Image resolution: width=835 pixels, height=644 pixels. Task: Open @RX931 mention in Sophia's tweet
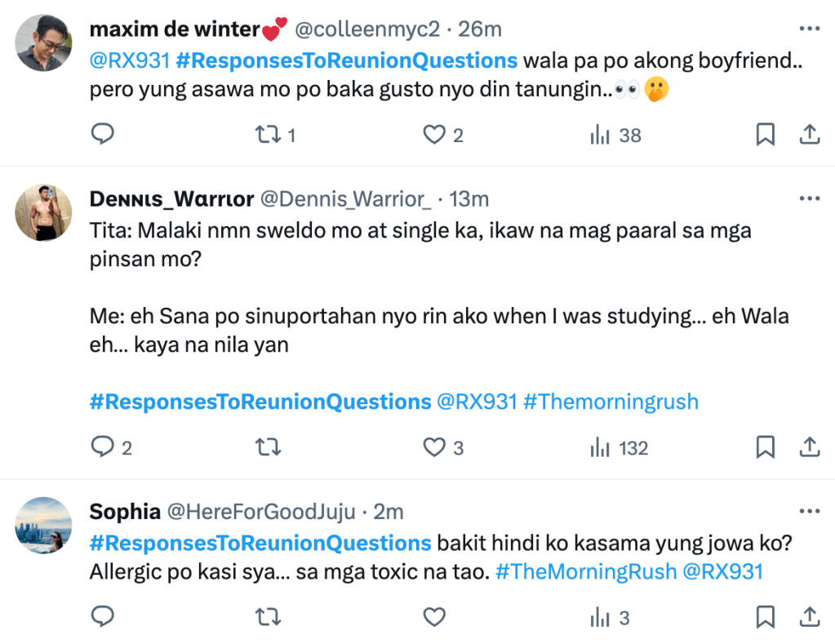(x=724, y=571)
